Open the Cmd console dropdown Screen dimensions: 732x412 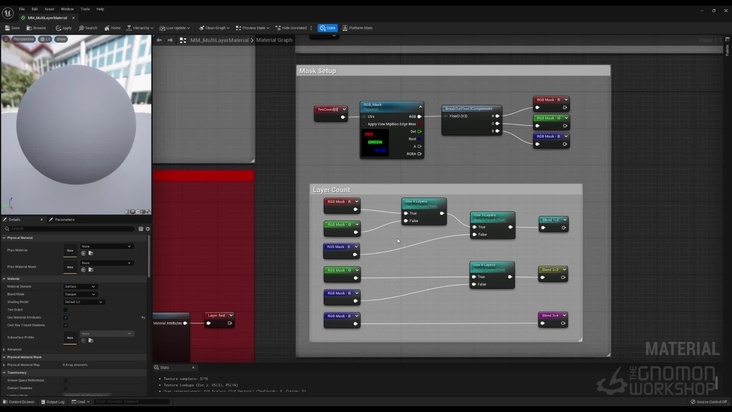[80, 402]
